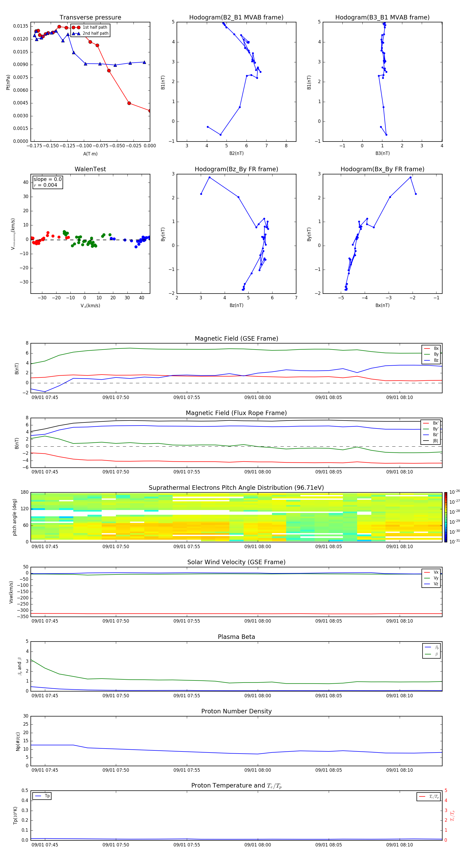Image resolution: width=473 pixels, height=868 pixels.
Task: Click 'Solar Wind Velocity (GSE Frame)' title
Action: point(236,562)
